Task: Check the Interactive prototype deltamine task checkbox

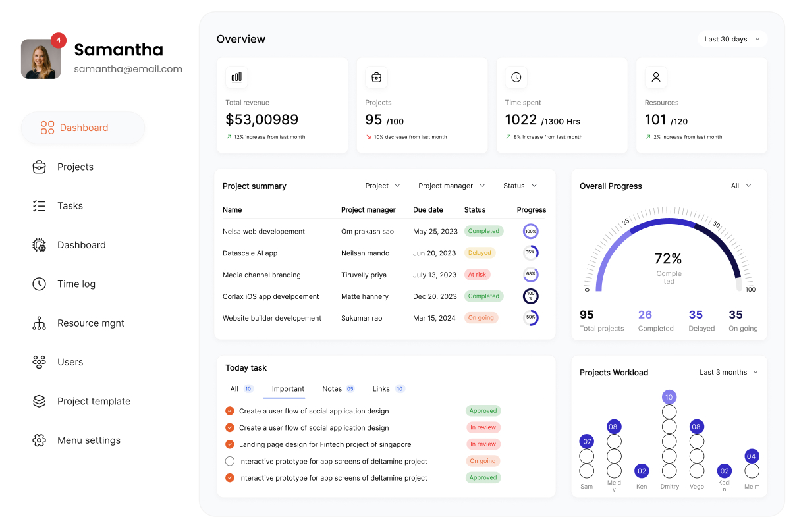Action: coord(231,461)
